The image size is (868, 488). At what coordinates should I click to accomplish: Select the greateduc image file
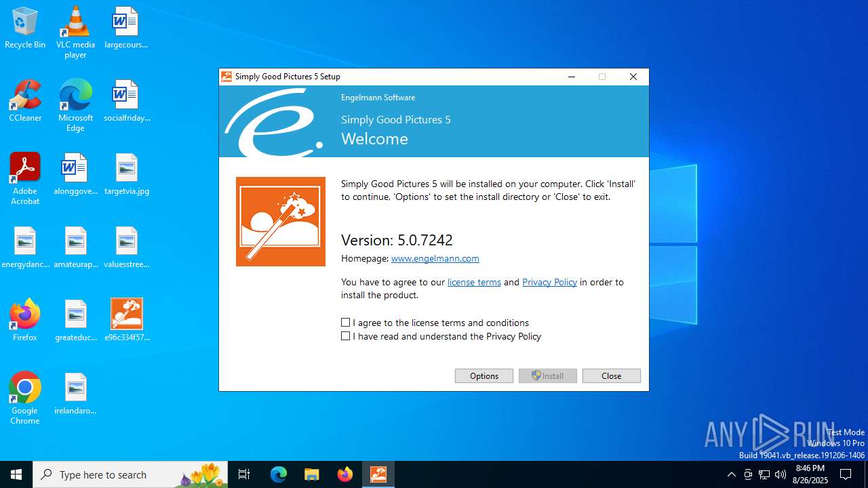(x=75, y=321)
